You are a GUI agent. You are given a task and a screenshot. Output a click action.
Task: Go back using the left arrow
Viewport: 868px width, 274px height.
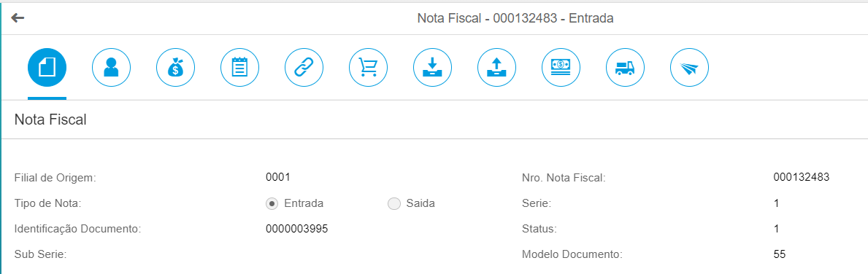coord(18,17)
